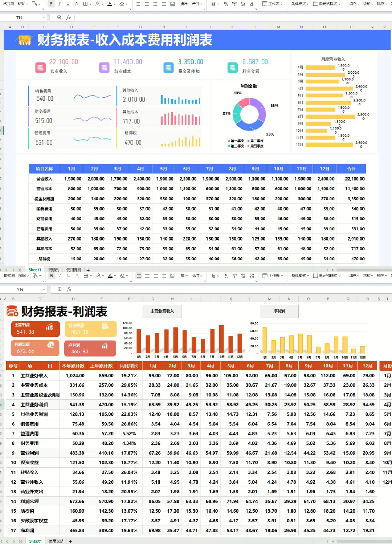The width and height of the screenshot is (392, 544).
Task: Switch to 辅助列 tab in upper window
Action: tap(54, 270)
